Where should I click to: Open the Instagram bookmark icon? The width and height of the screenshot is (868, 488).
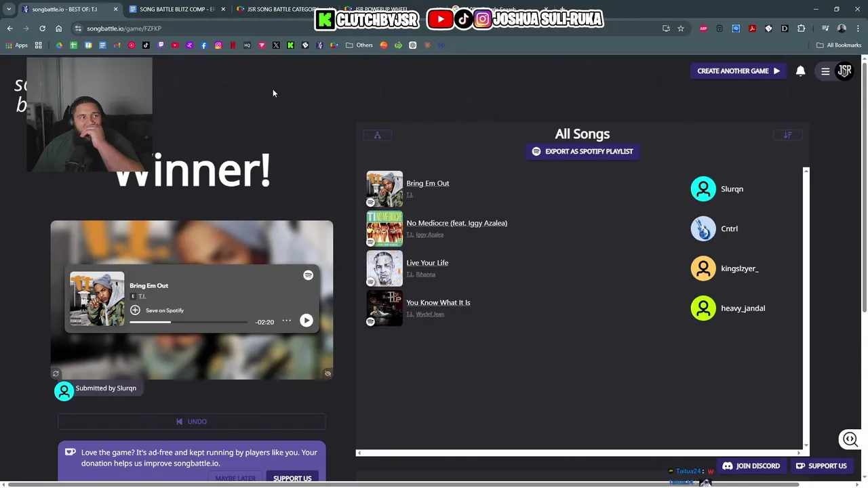tap(218, 45)
